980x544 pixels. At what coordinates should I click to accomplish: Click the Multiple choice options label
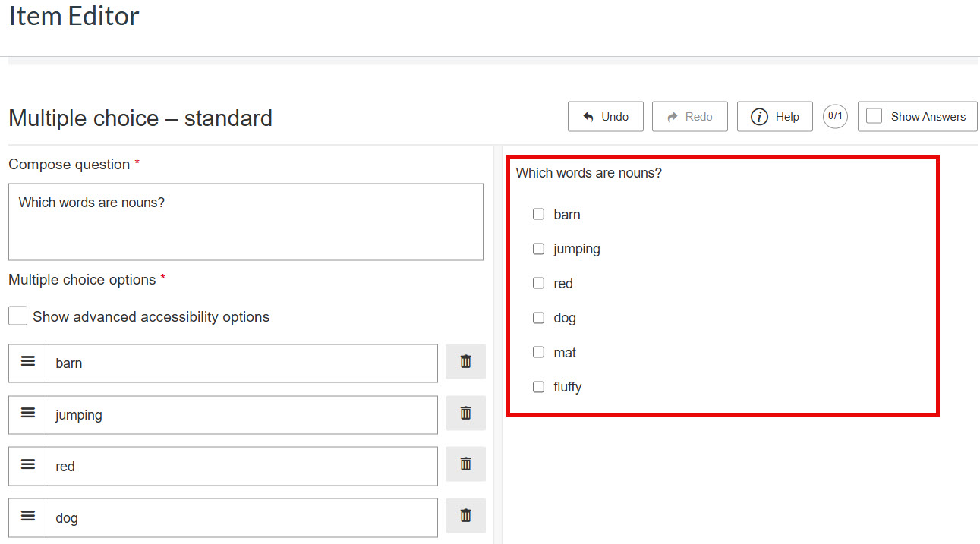(x=82, y=280)
